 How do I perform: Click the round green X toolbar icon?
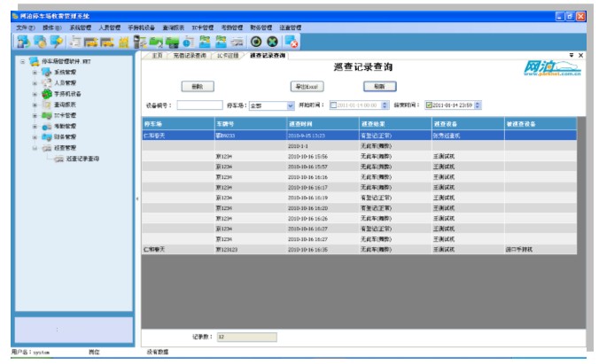pyautogui.click(x=272, y=42)
